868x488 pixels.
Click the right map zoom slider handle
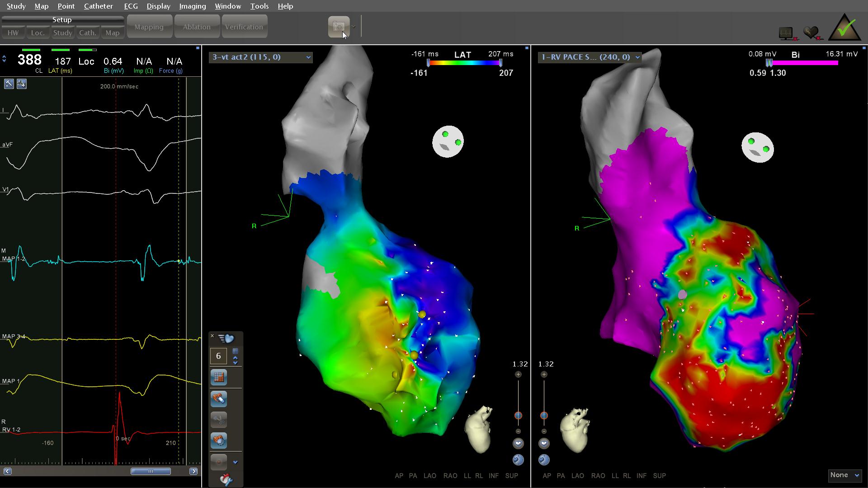[x=544, y=416]
